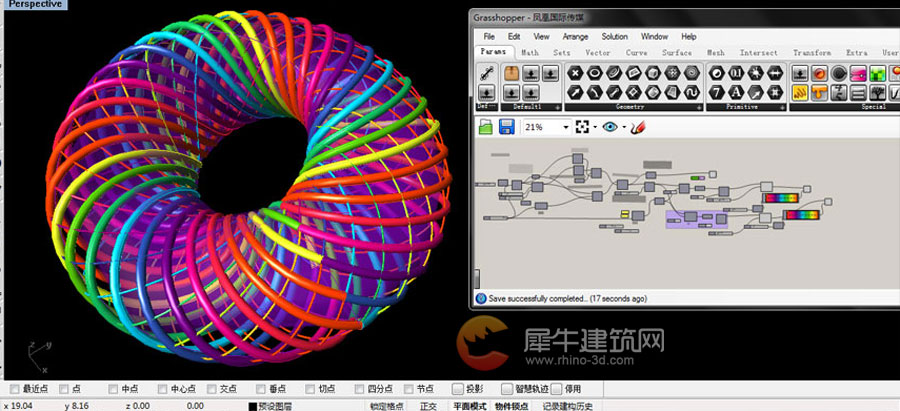Screen dimensions: 900x411
Task: Enable the 节点 osnap checkbox
Action: tap(409, 389)
